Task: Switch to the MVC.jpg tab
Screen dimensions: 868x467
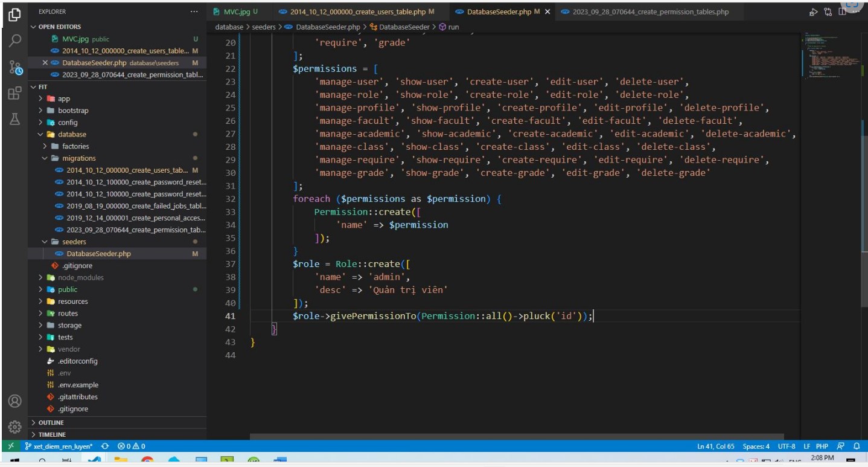Action: coord(235,11)
